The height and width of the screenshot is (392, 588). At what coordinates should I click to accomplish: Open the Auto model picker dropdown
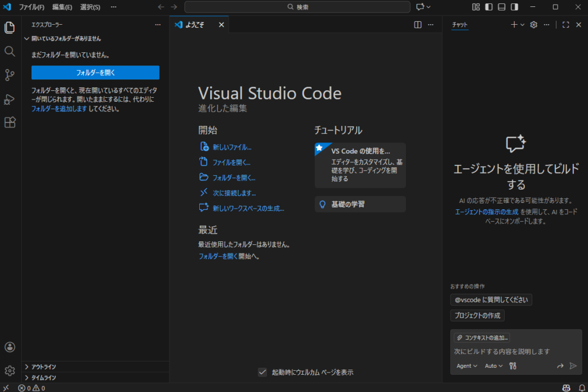[493, 366]
